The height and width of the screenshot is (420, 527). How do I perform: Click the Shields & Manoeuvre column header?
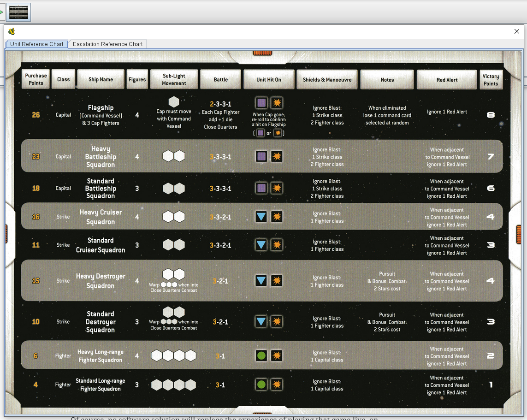pyautogui.click(x=327, y=80)
